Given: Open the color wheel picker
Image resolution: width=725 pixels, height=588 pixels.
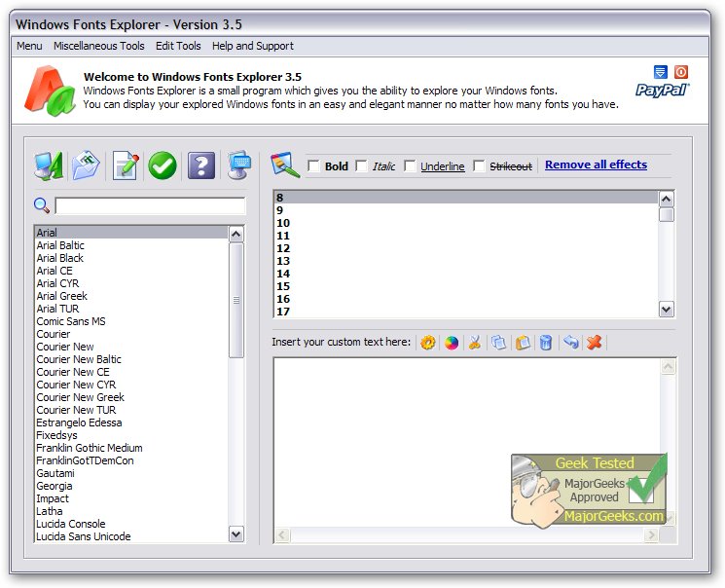Looking at the screenshot, I should [452, 343].
